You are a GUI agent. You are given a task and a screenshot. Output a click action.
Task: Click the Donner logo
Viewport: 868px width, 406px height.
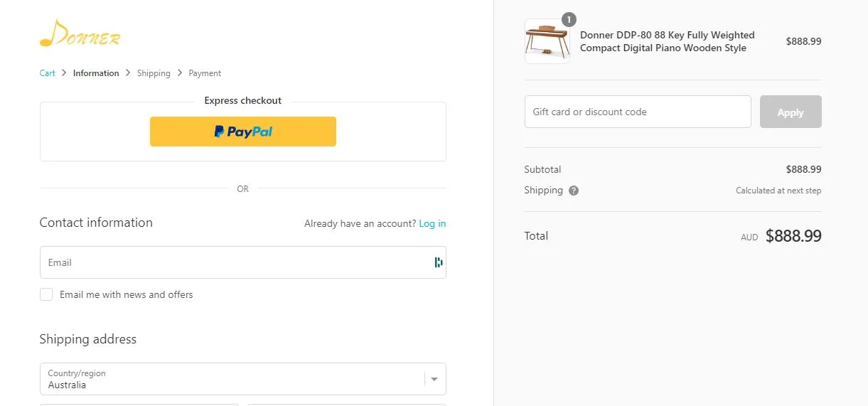pos(80,33)
